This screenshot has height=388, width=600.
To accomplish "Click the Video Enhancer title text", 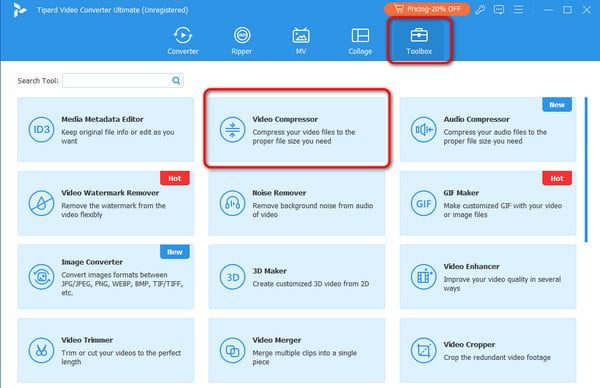I will coord(471,266).
